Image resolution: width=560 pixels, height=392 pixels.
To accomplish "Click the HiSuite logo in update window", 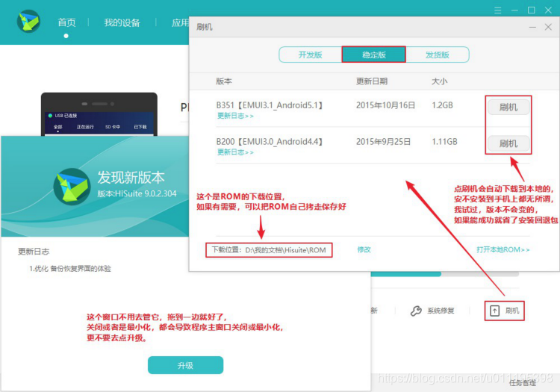I will [x=72, y=187].
